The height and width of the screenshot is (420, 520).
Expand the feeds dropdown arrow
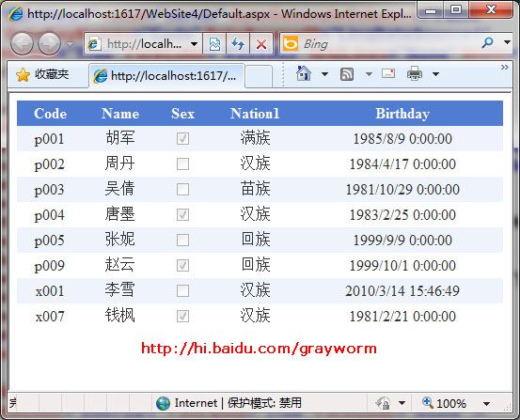369,74
